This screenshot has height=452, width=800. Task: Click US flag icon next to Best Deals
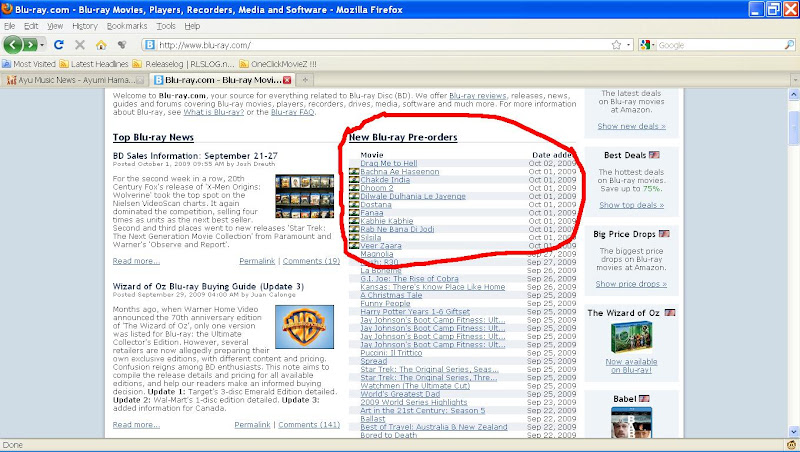(x=654, y=155)
